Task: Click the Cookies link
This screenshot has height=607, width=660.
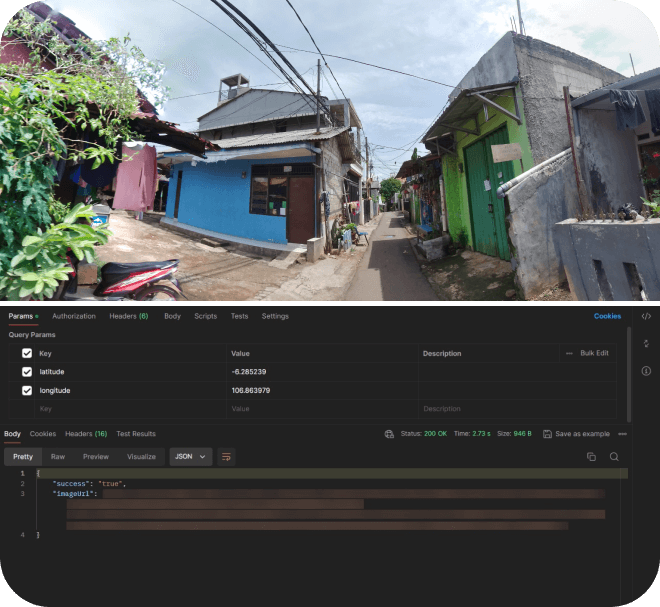Action: [x=607, y=316]
